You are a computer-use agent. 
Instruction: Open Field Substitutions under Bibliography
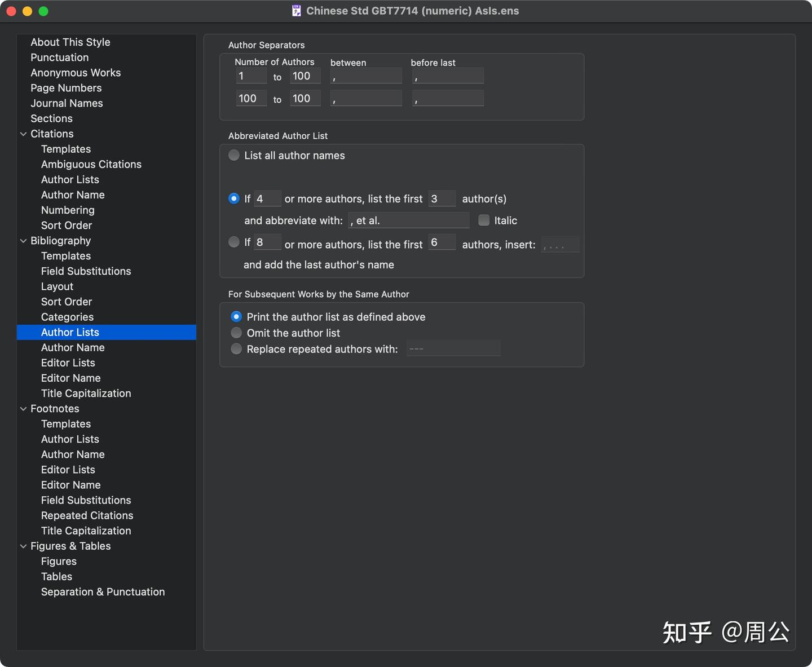tap(86, 271)
